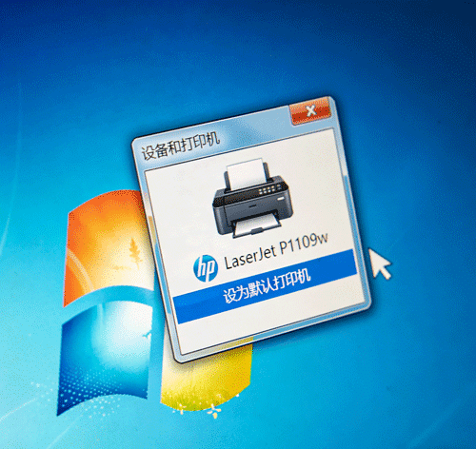Image resolution: width=476 pixels, height=449 pixels.
Task: Click the HP logo
Action: 206,268
